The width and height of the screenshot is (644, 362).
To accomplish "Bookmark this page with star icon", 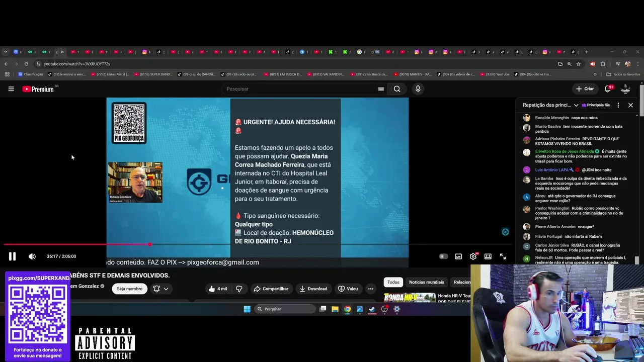I will pos(579,64).
